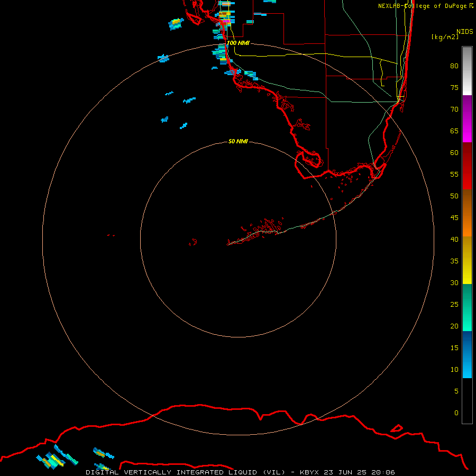Viewport: 476px width, 476px height.
Task: Click the NIDS label above the color scale
Action: (465, 32)
